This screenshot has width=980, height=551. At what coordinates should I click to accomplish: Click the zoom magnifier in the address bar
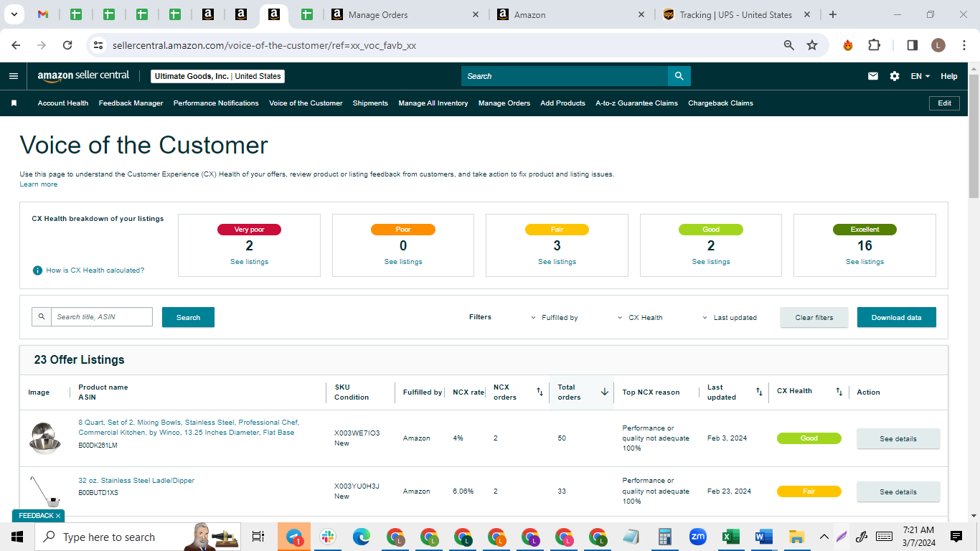tap(789, 45)
